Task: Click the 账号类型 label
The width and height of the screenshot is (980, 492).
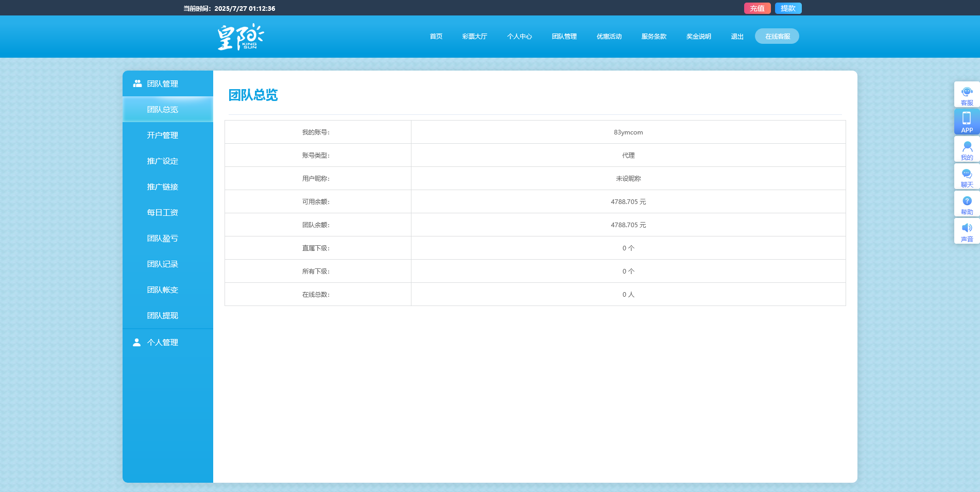Action: pos(316,156)
